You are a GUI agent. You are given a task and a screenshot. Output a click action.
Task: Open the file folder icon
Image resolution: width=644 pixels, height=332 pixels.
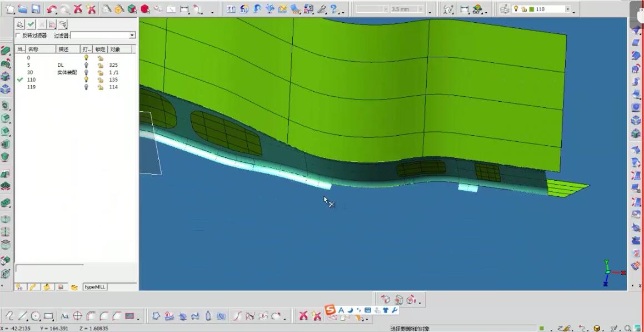click(23, 9)
